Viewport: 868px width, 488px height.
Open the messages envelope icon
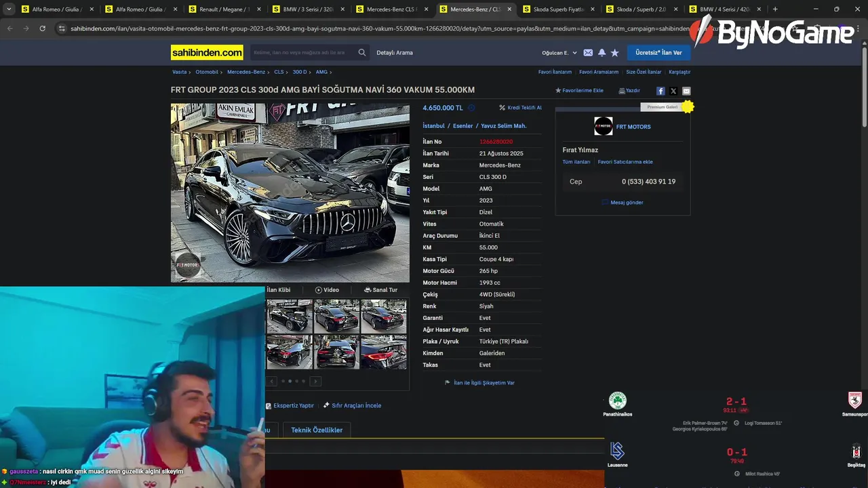click(588, 53)
